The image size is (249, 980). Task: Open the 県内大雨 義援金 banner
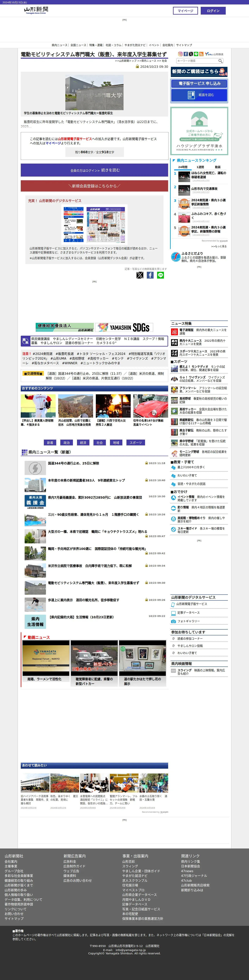35,502
